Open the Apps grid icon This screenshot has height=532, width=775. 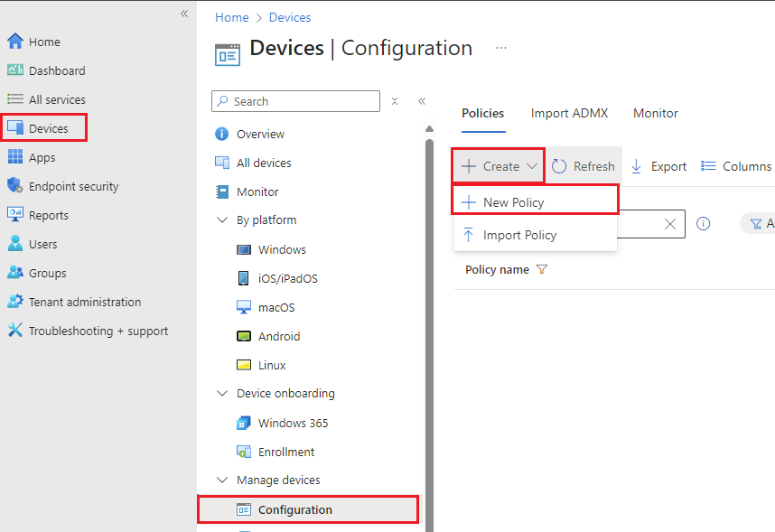15,157
